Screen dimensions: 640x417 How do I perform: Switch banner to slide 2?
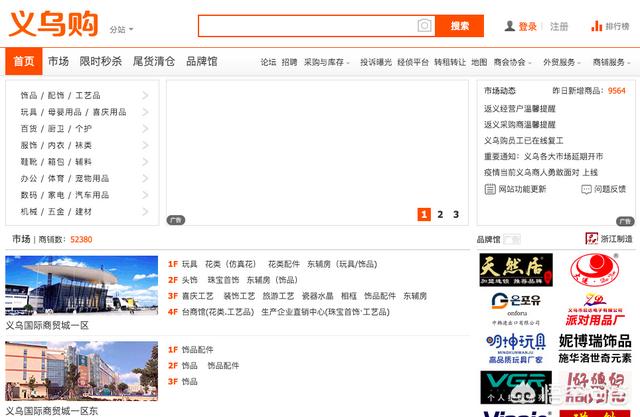click(440, 214)
